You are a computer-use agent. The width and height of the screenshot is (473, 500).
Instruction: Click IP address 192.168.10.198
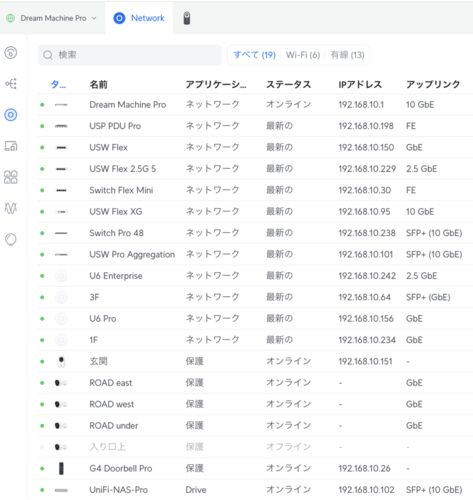(366, 126)
